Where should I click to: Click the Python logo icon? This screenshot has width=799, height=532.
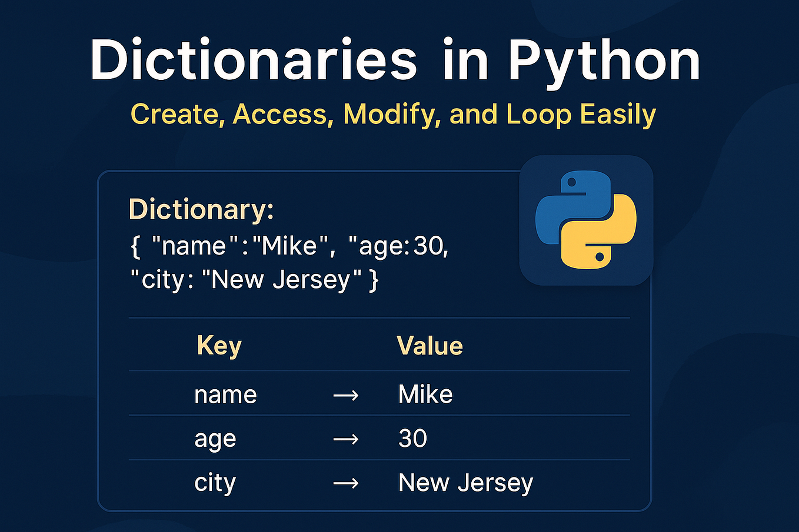586,220
